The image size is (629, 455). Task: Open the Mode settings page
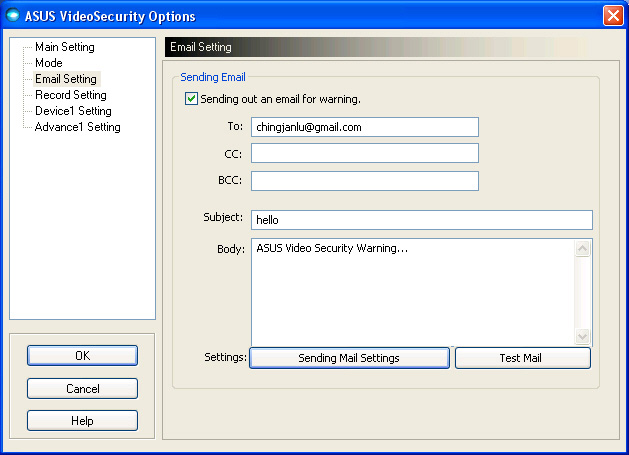click(49, 63)
